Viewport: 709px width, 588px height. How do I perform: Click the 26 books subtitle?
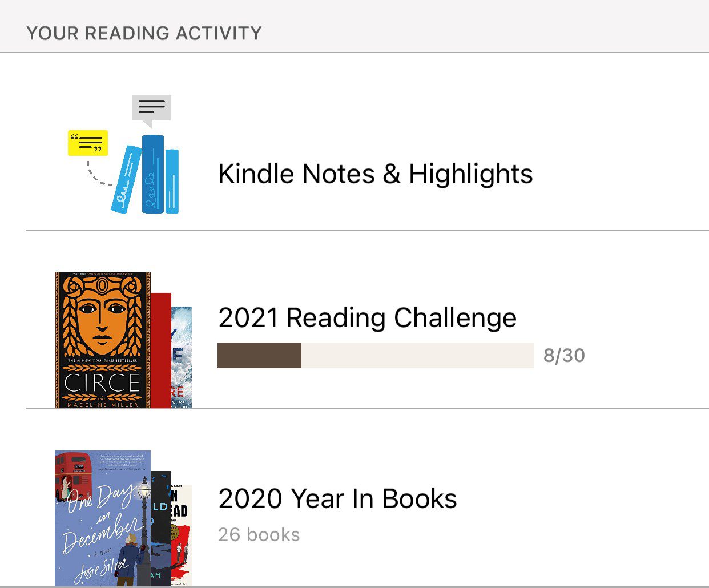click(259, 534)
